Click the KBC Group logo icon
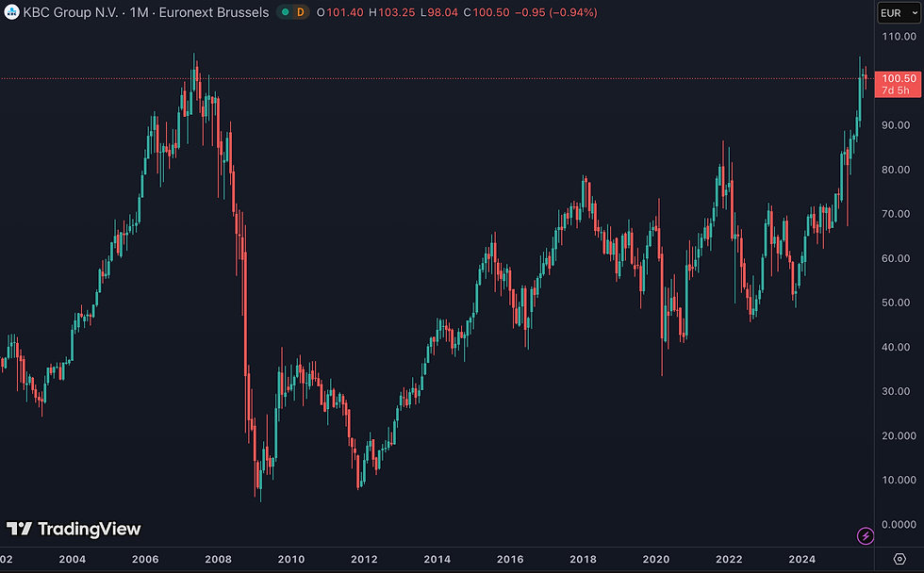Image resolution: width=924 pixels, height=573 pixels. click(11, 11)
